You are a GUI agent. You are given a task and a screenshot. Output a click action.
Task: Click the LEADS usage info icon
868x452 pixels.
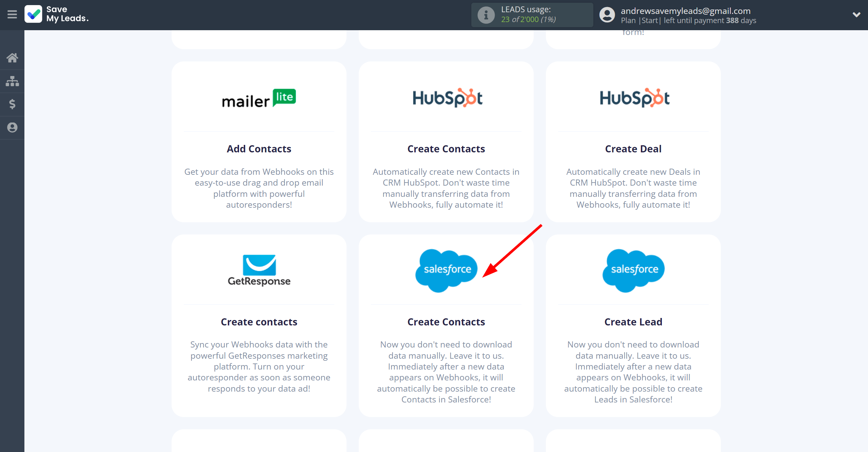click(486, 15)
